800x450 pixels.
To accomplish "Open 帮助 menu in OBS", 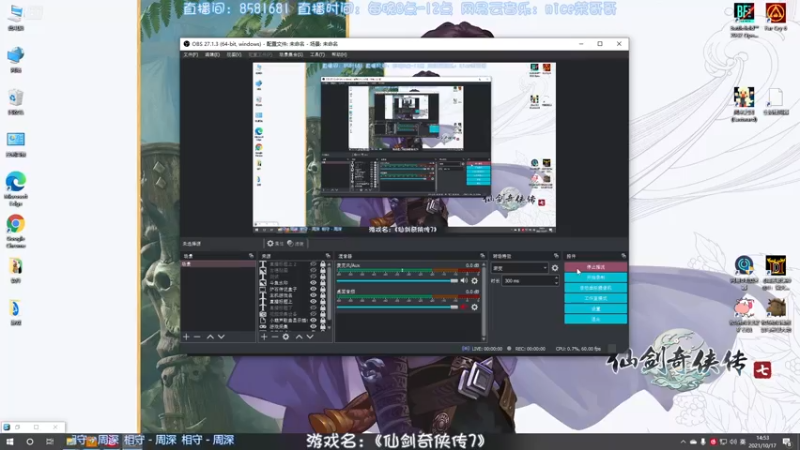I will pos(339,55).
